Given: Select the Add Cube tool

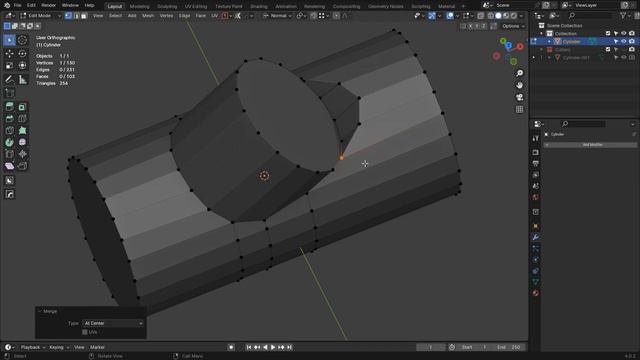Looking at the screenshot, I should [9, 93].
